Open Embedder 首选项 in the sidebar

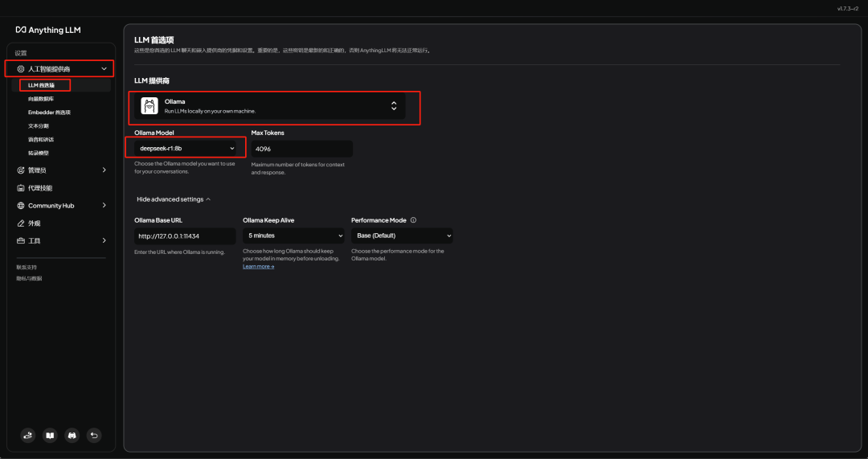pyautogui.click(x=49, y=113)
